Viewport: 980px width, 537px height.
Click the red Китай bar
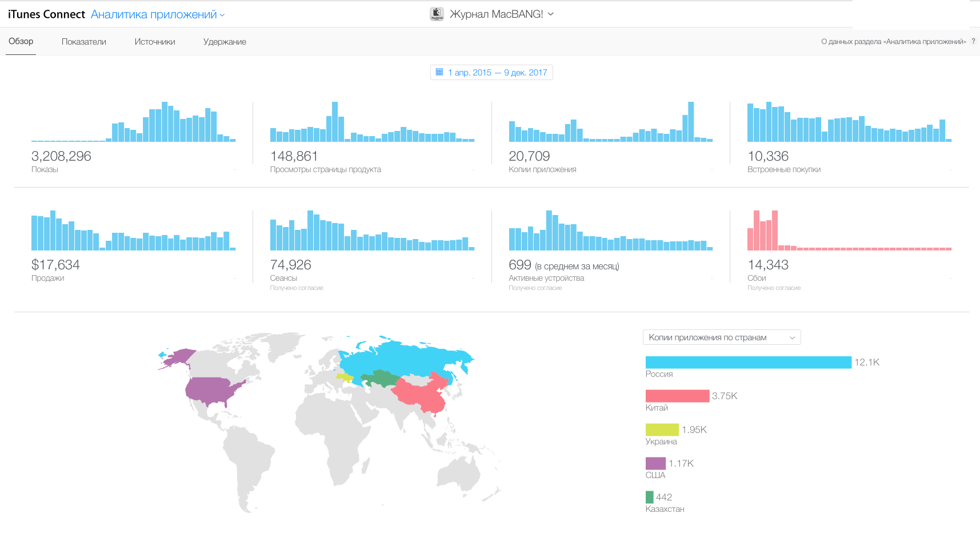click(677, 396)
